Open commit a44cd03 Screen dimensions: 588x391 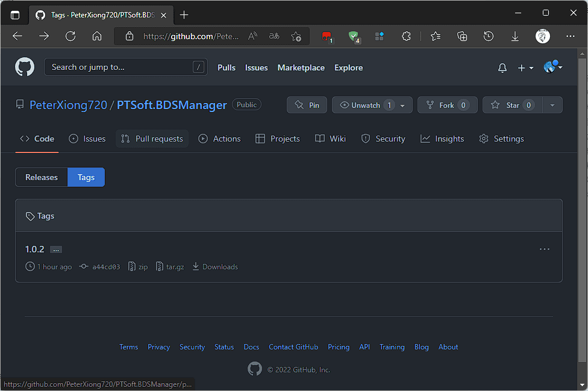coord(100,266)
